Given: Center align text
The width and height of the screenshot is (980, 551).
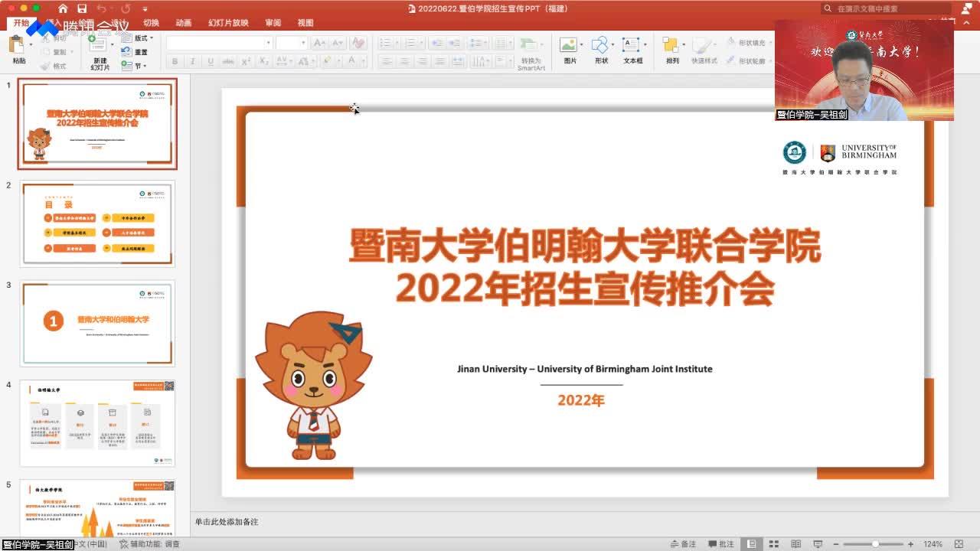Looking at the screenshot, I should click(x=404, y=61).
